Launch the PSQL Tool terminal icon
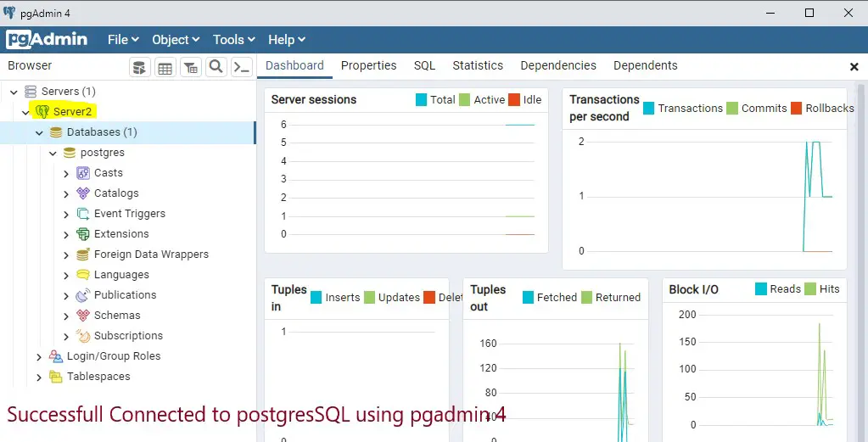 coord(242,68)
